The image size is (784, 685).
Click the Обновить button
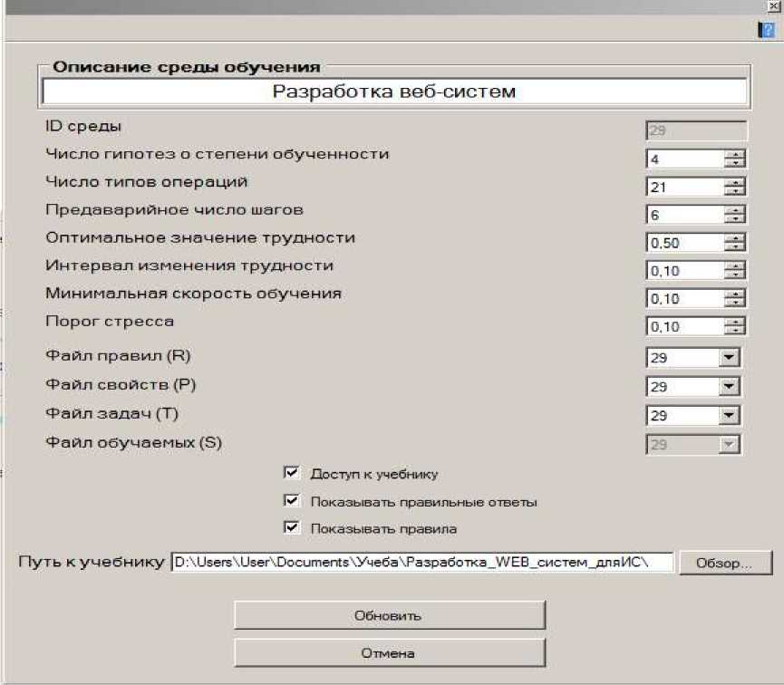(x=390, y=615)
